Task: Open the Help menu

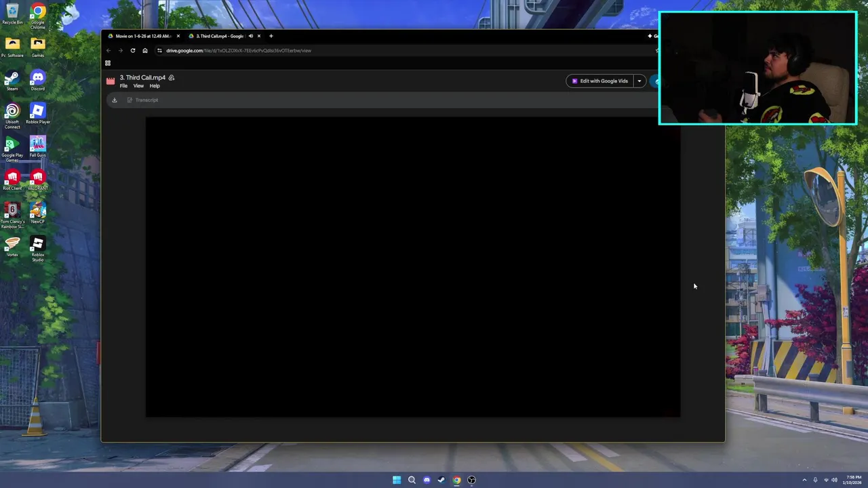Action: (x=155, y=86)
